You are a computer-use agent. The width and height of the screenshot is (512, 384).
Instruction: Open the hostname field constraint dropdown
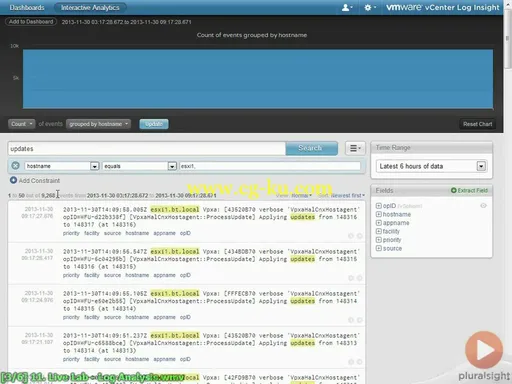(62, 166)
